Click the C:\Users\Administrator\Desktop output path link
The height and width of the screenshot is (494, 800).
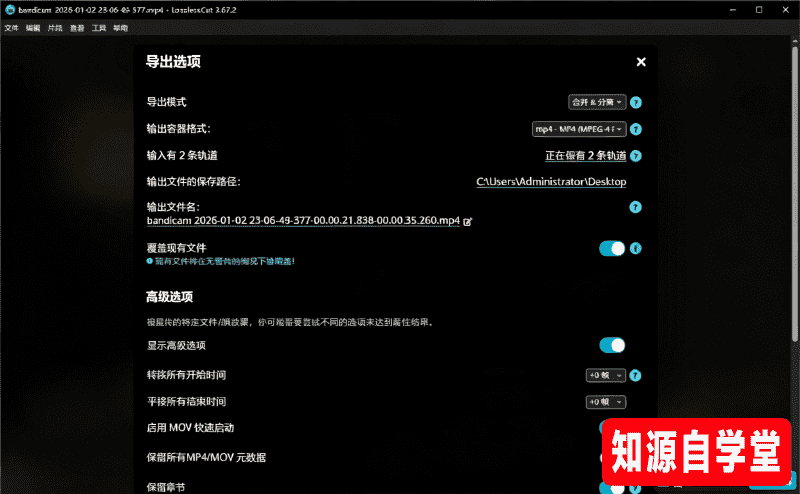[x=551, y=182]
